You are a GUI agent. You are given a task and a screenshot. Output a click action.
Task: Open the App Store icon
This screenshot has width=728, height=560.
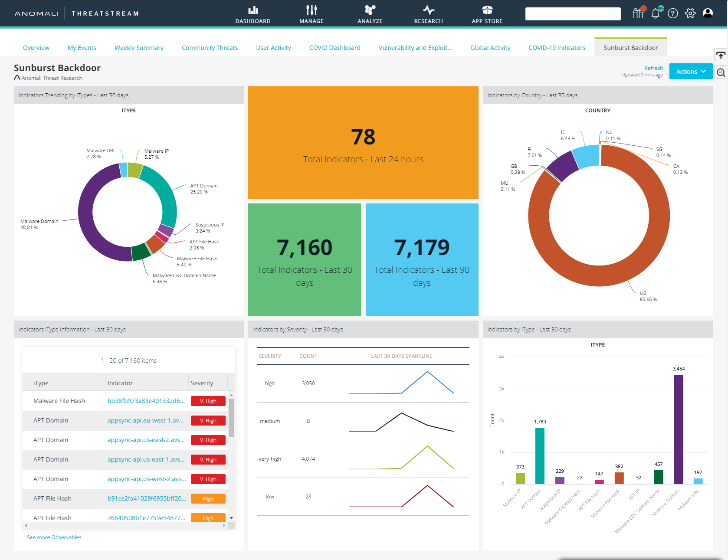[x=487, y=10]
